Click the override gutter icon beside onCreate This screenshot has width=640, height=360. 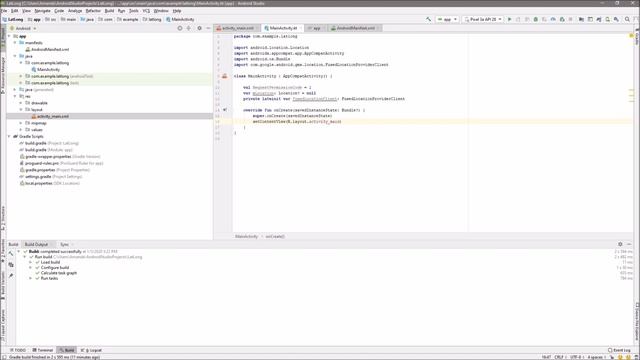[x=225, y=110]
